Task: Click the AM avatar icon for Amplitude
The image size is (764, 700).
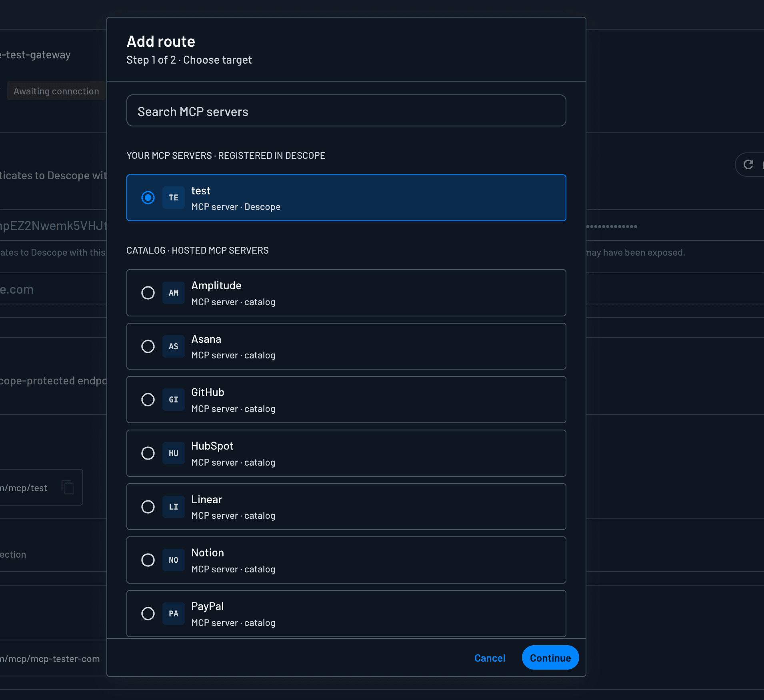Action: 174,293
